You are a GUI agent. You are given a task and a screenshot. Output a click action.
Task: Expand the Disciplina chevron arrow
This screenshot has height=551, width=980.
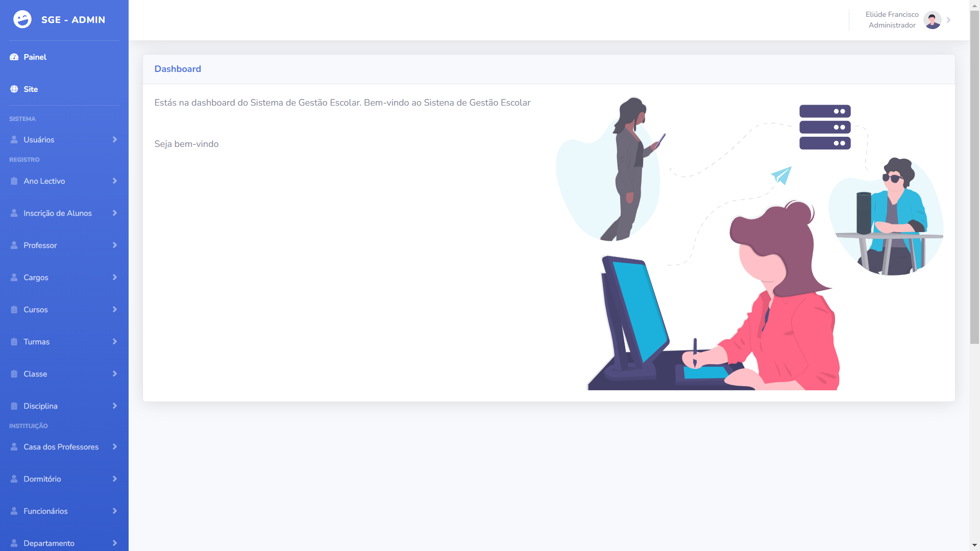pos(115,406)
